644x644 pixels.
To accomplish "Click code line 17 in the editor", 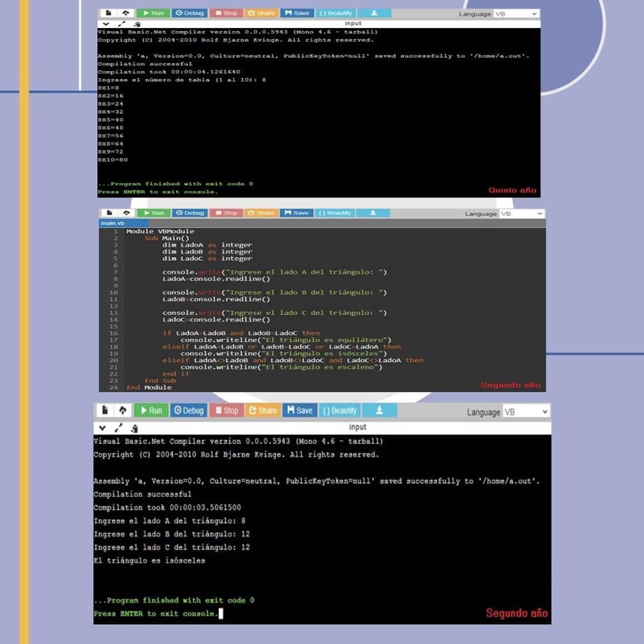I will point(286,340).
